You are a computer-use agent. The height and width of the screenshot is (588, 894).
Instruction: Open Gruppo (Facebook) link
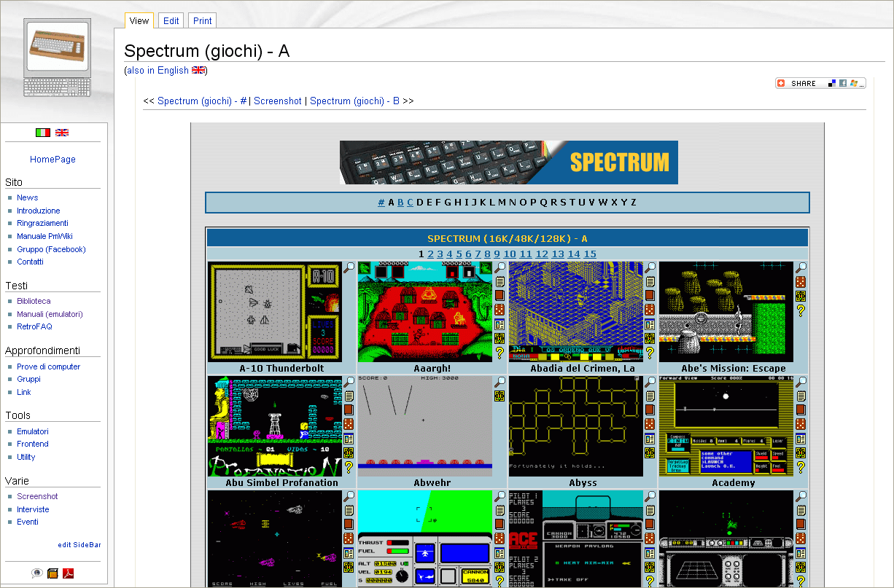pos(52,249)
